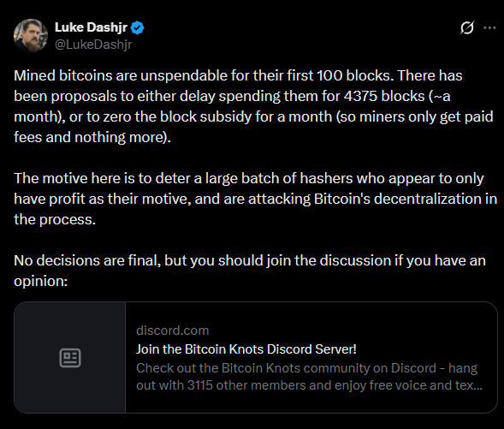Viewport: 504px width, 429px height.
Task: Click the dark thumbnail area of Discord card
Action: point(70,357)
